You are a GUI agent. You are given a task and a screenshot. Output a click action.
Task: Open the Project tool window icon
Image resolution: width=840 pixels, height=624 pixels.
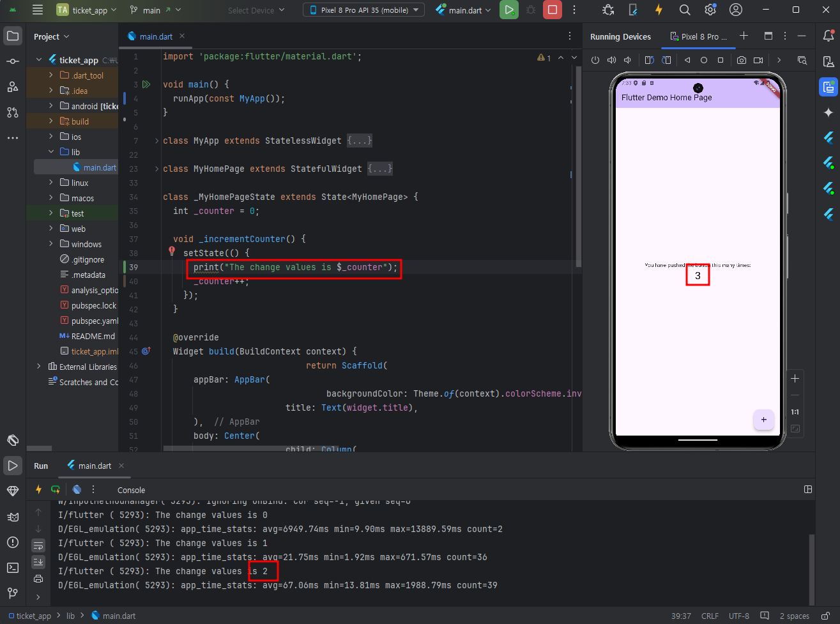point(13,36)
